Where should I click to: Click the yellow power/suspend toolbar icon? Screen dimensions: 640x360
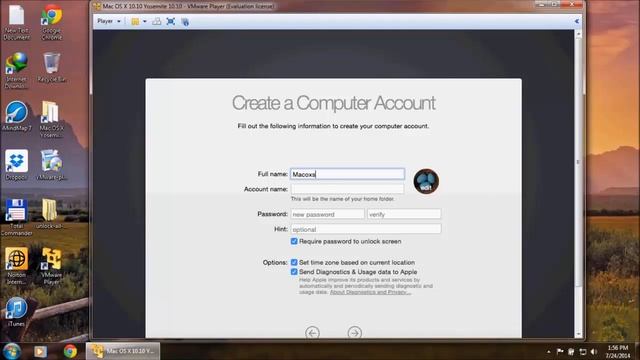point(135,22)
